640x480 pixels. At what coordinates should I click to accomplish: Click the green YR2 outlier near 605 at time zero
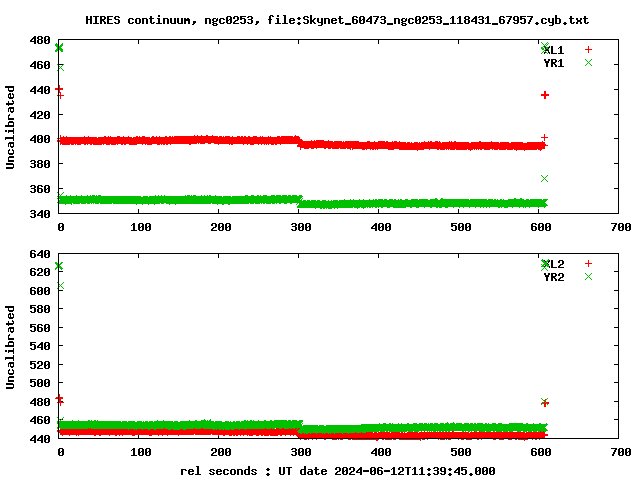pyautogui.click(x=61, y=286)
